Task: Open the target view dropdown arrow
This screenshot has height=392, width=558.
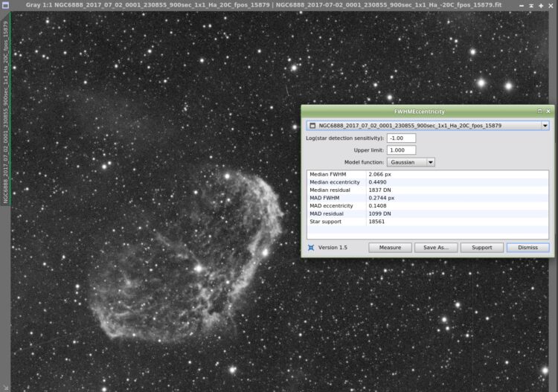Action: tap(545, 126)
